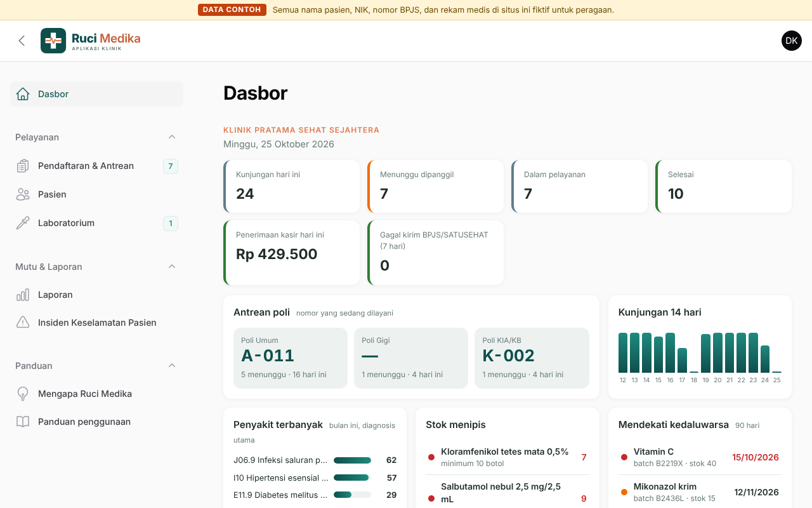Image resolution: width=812 pixels, height=508 pixels.
Task: Go to Dasbor in the sidebar
Action: pos(96,94)
